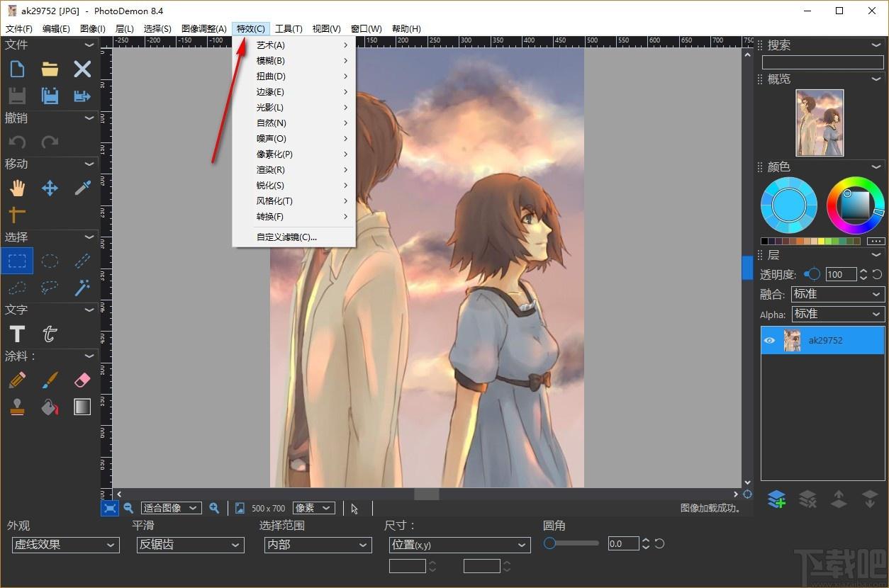
Task: Click the 圆角 corner radius slider
Action: pyautogui.click(x=571, y=543)
